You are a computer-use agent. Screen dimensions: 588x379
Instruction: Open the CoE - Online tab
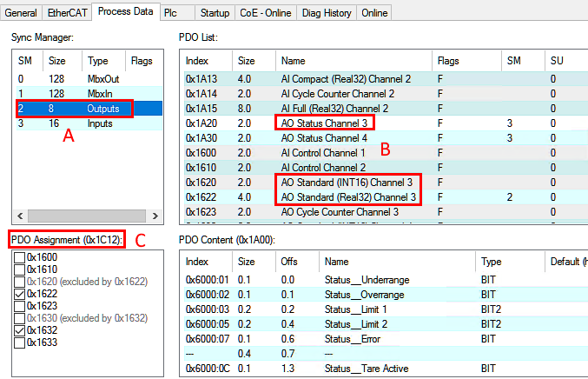pos(266,13)
